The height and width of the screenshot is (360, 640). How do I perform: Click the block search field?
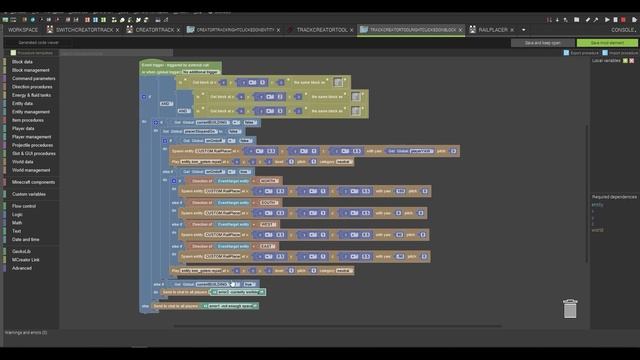(x=116, y=53)
